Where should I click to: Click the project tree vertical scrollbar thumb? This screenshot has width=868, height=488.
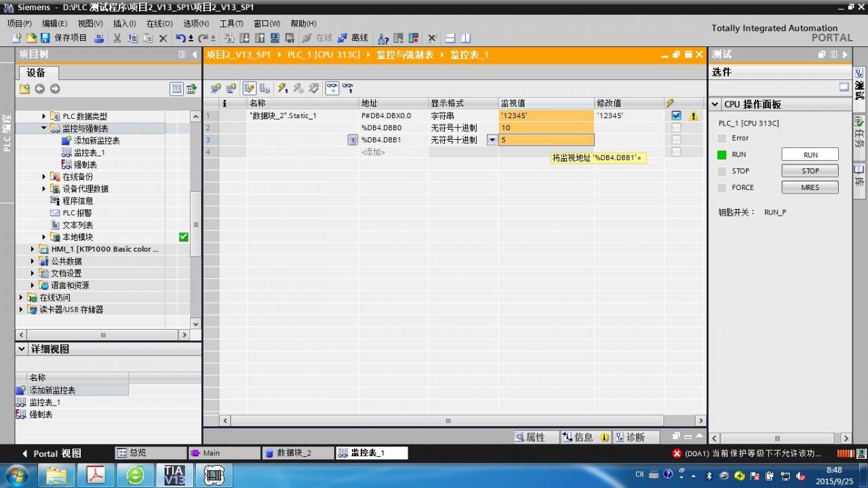195,224
